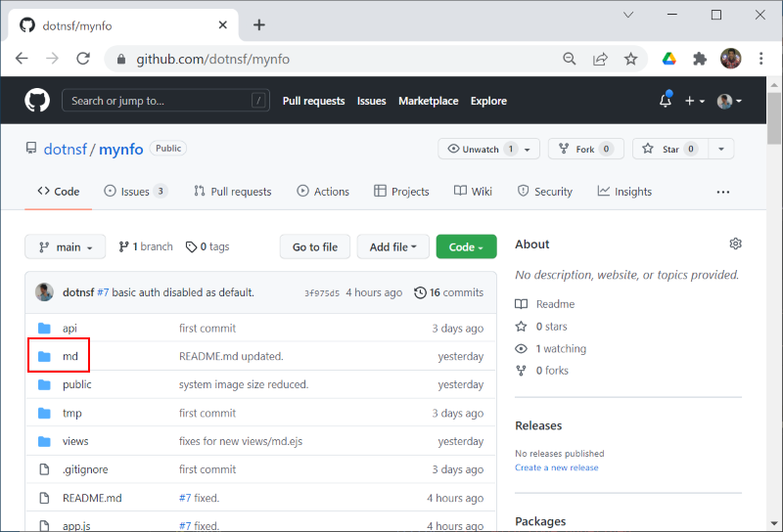Click Pull requests in the header navigation
Viewport: 783px width, 532px height.
[313, 101]
